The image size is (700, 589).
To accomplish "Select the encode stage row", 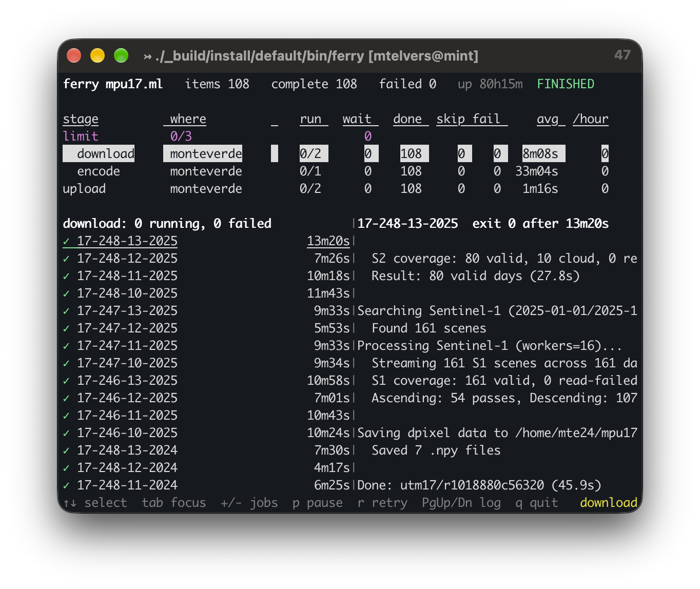I will point(336,171).
